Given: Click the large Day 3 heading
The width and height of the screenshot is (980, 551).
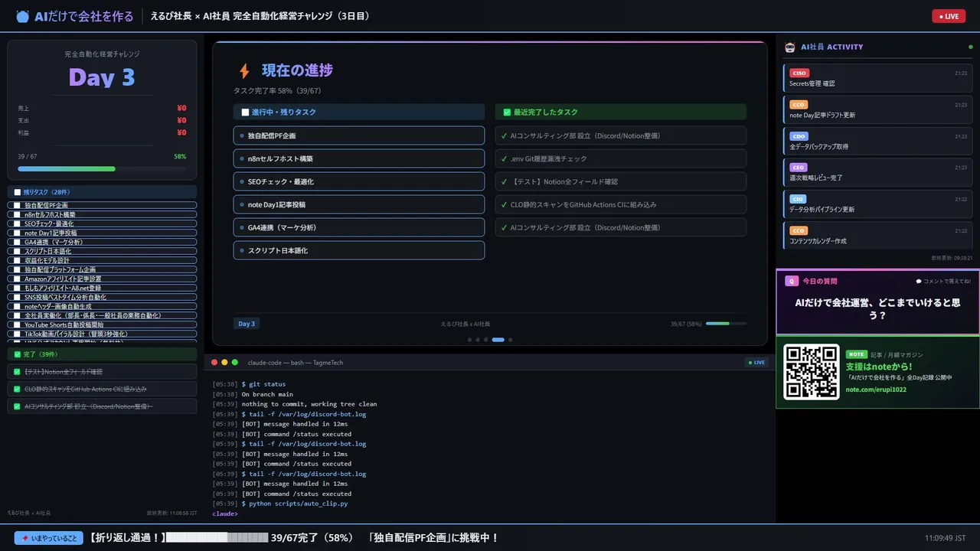Looking at the screenshot, I should tap(102, 77).
